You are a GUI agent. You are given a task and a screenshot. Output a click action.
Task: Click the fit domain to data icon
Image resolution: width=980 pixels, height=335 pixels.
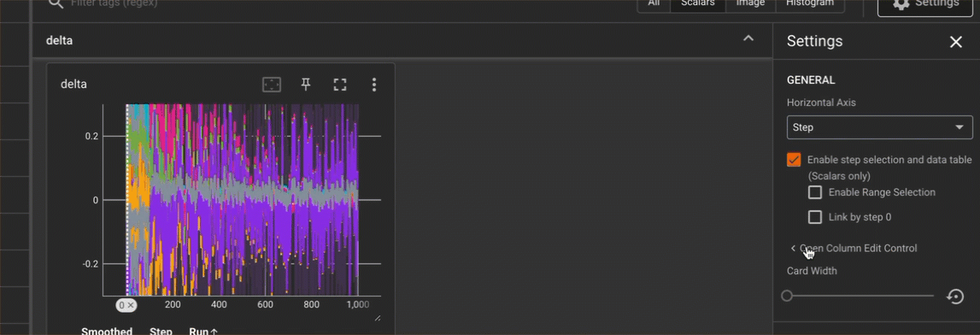271,85
